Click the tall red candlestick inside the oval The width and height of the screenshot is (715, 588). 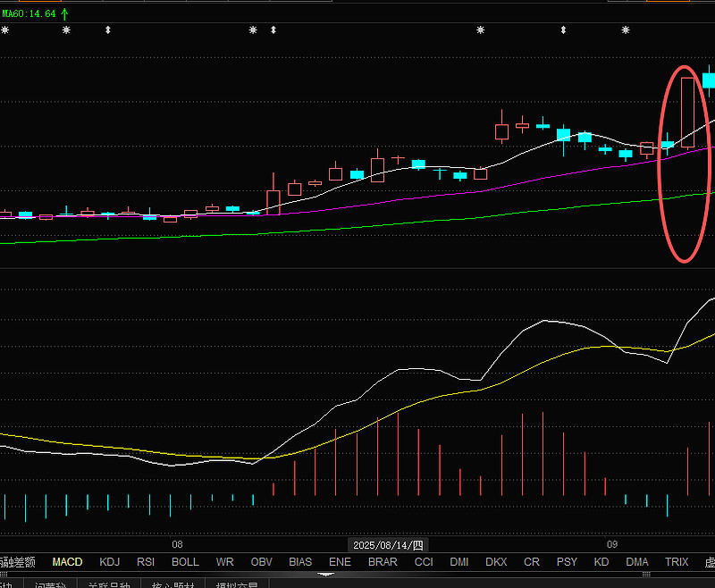pyautogui.click(x=687, y=112)
